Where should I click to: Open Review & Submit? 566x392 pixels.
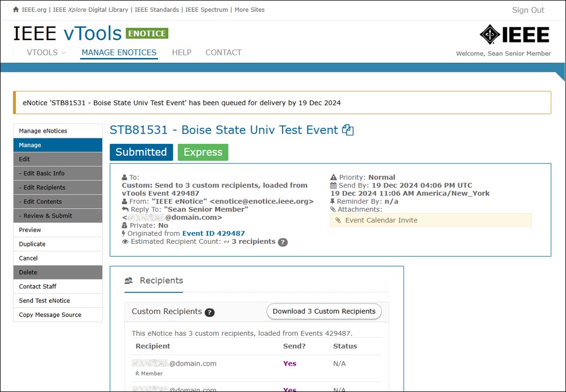(x=58, y=216)
